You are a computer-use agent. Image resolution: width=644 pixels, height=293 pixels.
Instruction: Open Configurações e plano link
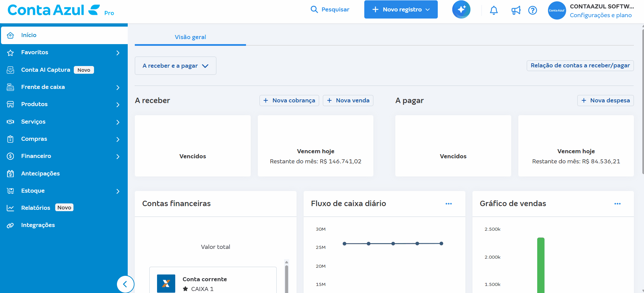coord(601,15)
